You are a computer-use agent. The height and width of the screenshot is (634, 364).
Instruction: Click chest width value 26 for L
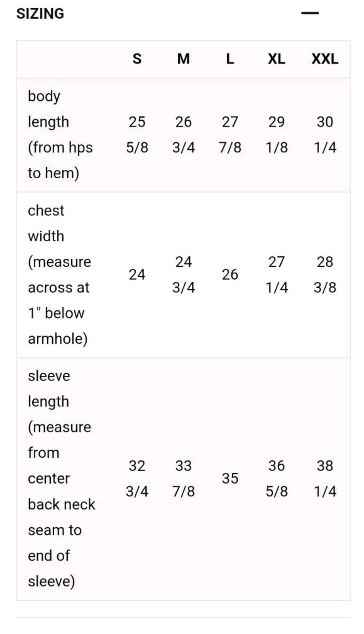coord(230,275)
